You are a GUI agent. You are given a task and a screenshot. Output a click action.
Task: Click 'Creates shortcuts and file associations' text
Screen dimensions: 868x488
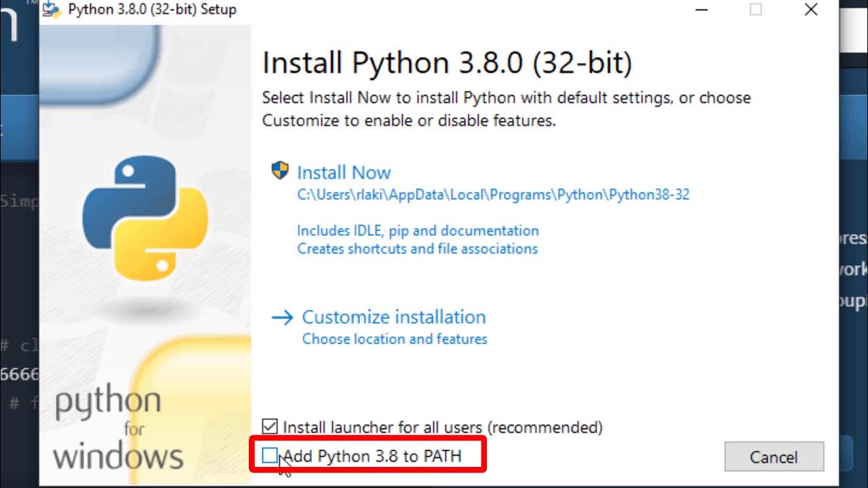(418, 249)
